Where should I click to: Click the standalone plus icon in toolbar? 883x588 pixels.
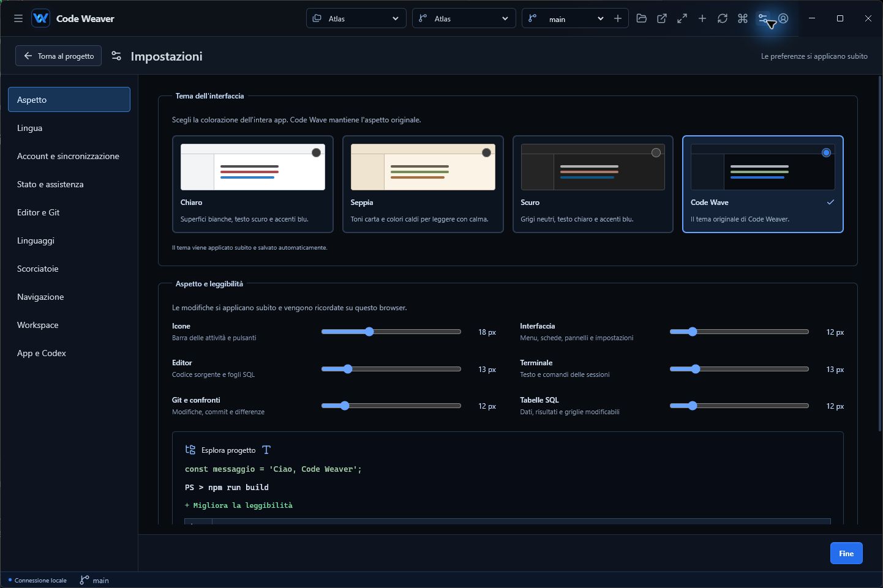click(702, 18)
